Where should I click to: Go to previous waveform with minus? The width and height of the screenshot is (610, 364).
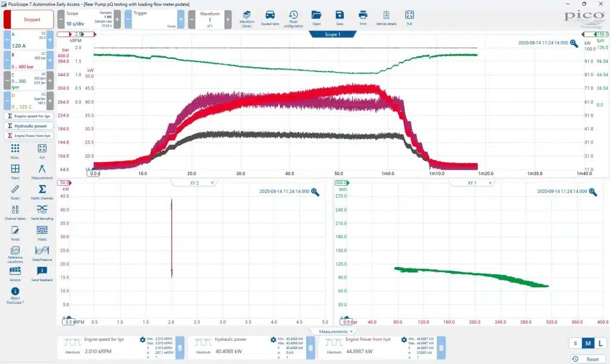click(192, 20)
